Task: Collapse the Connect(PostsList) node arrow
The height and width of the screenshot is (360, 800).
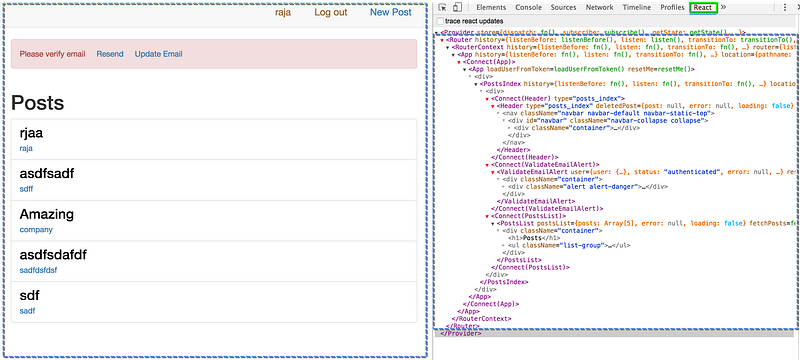Action: [x=487, y=216]
